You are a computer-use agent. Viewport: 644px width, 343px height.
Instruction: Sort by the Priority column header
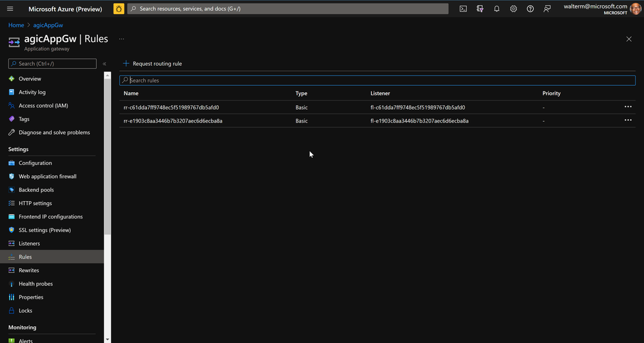coord(551,93)
